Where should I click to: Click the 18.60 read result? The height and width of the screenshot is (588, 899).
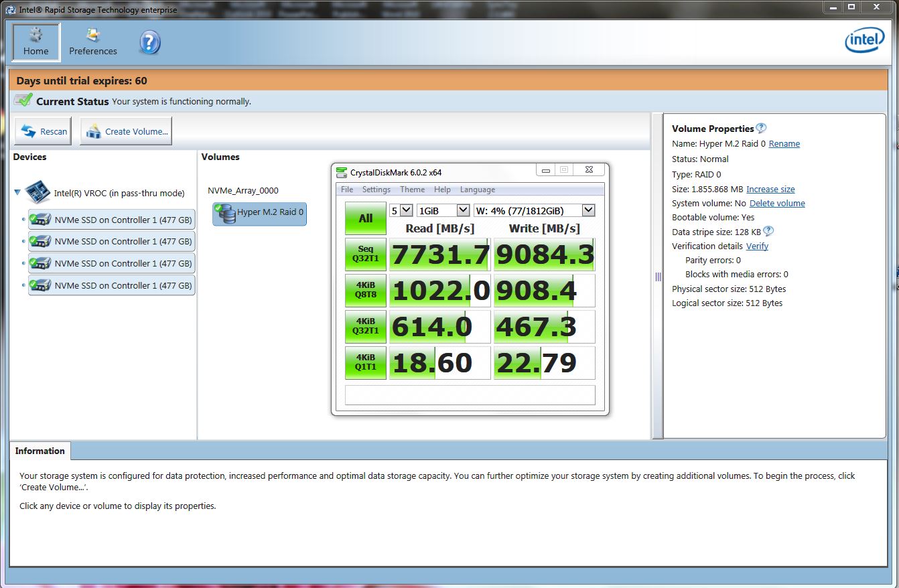[440, 363]
